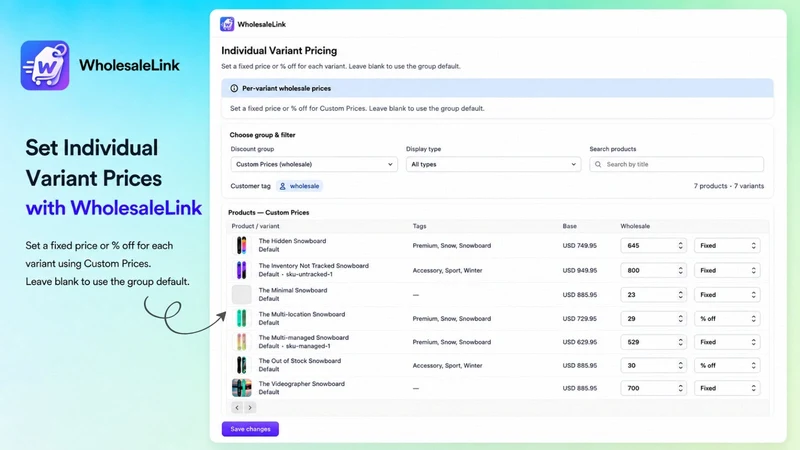This screenshot has width=800, height=450.
Task: Click the wholesale customer tag
Action: [x=299, y=186]
